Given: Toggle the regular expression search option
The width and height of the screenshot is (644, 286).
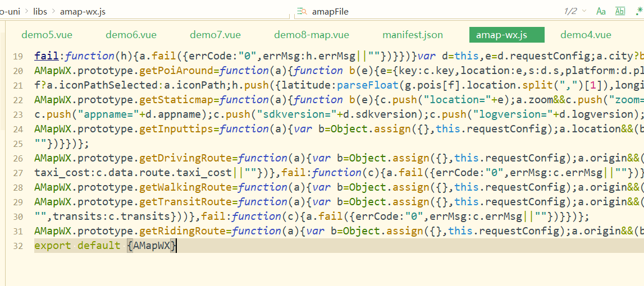Looking at the screenshot, I should point(639,11).
